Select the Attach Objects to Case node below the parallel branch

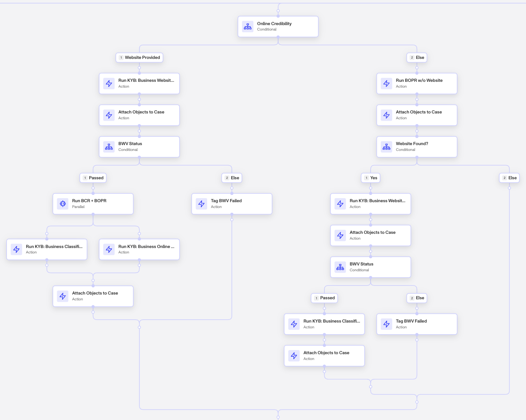click(93, 296)
